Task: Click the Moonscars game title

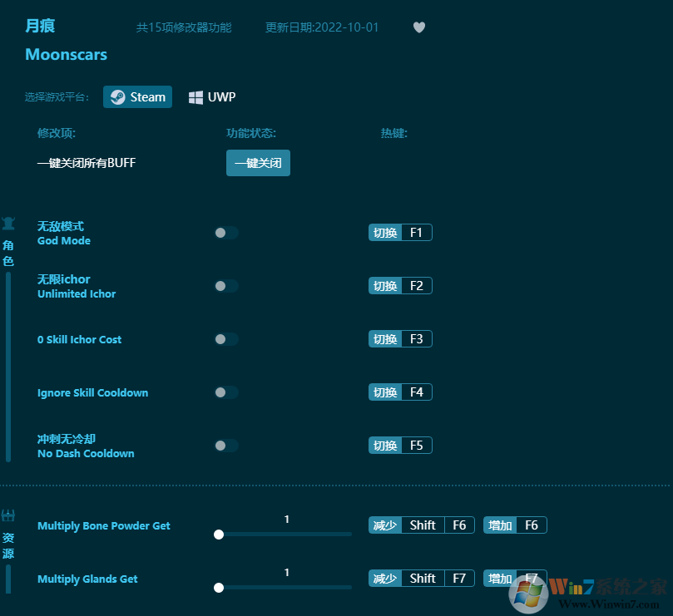Action: [x=66, y=55]
